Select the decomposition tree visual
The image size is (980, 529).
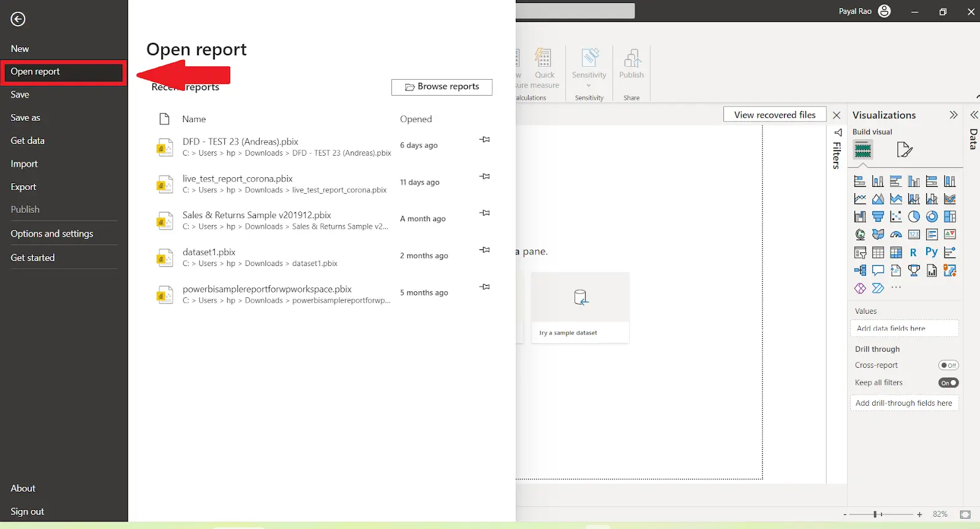(x=860, y=270)
